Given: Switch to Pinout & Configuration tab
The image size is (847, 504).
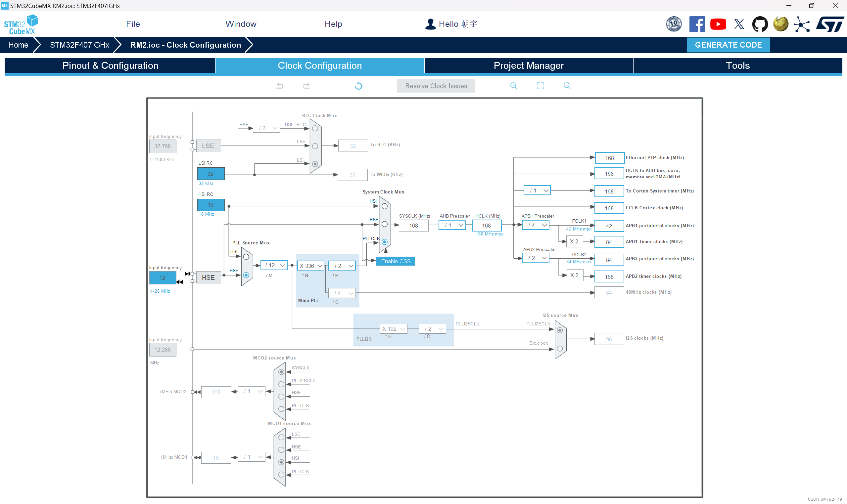Looking at the screenshot, I should 110,65.
